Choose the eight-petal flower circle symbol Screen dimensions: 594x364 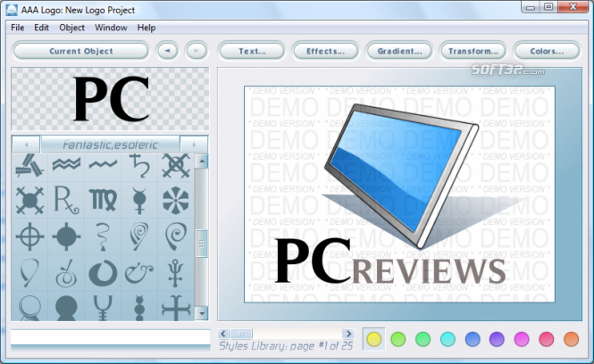[x=176, y=200]
